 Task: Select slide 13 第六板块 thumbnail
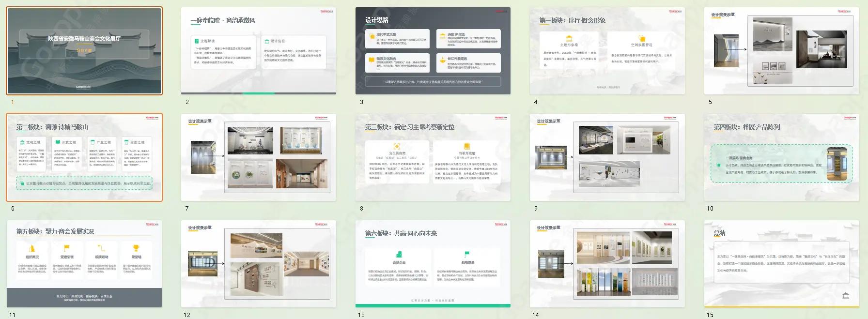[x=433, y=264]
